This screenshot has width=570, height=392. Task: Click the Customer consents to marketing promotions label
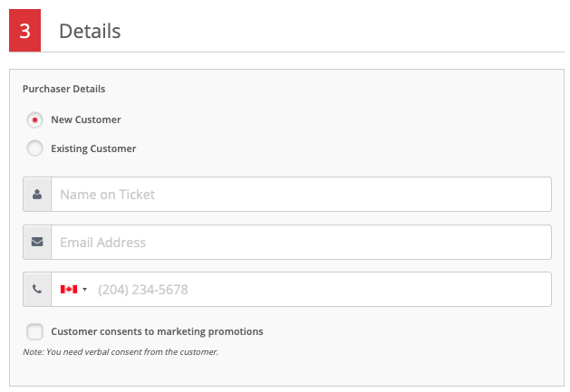pyautogui.click(x=157, y=331)
